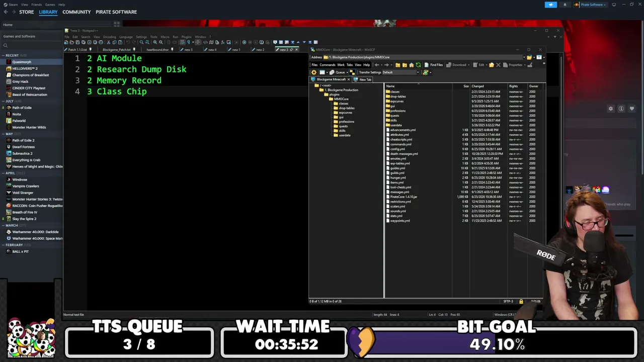The height and width of the screenshot is (362, 644).
Task: Click the WinSCP Queue button
Action: point(338,72)
